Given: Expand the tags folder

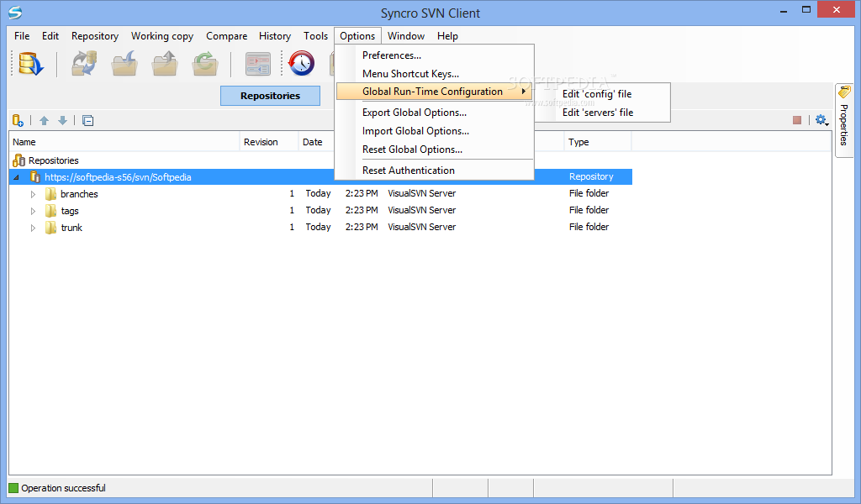Looking at the screenshot, I should click(33, 211).
